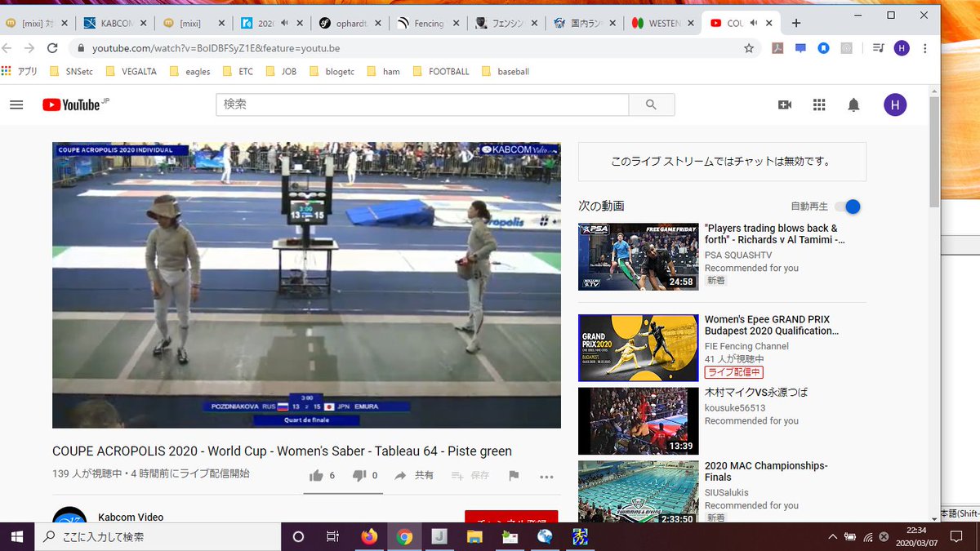Open the 木村マイクVS永源つば video thumbnail
The height and width of the screenshot is (551, 980).
coord(638,420)
